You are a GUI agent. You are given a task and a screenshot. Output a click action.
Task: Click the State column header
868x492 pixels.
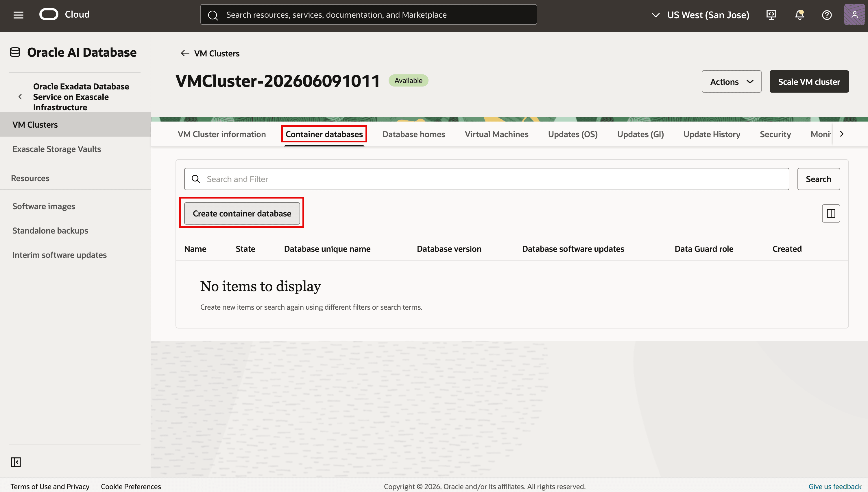point(245,249)
